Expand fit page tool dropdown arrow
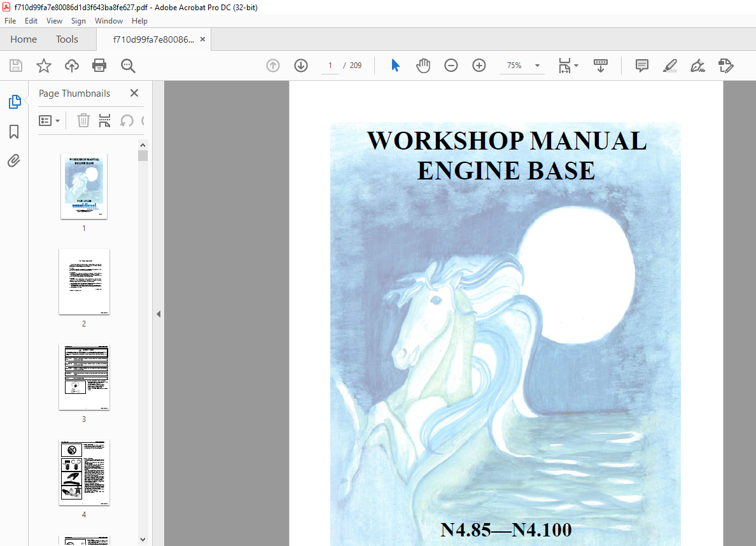 click(576, 66)
